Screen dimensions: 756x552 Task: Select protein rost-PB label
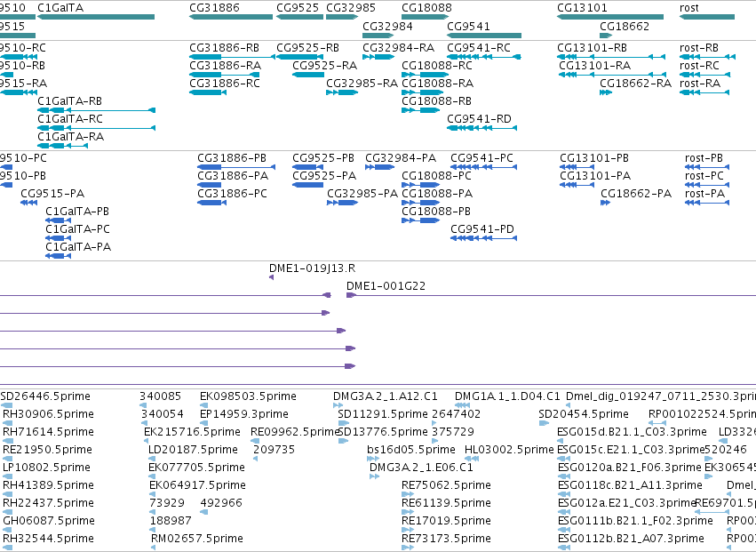click(704, 158)
